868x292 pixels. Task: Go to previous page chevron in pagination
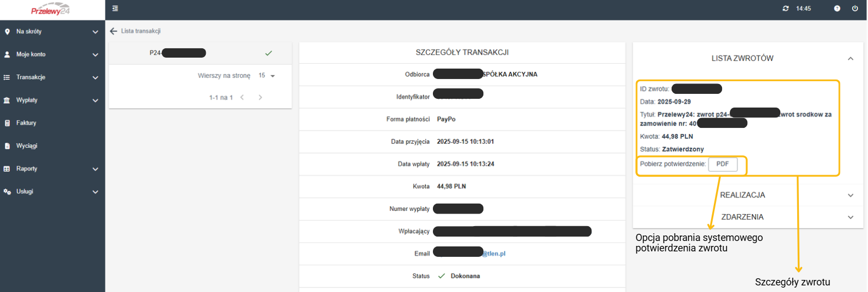click(x=242, y=98)
